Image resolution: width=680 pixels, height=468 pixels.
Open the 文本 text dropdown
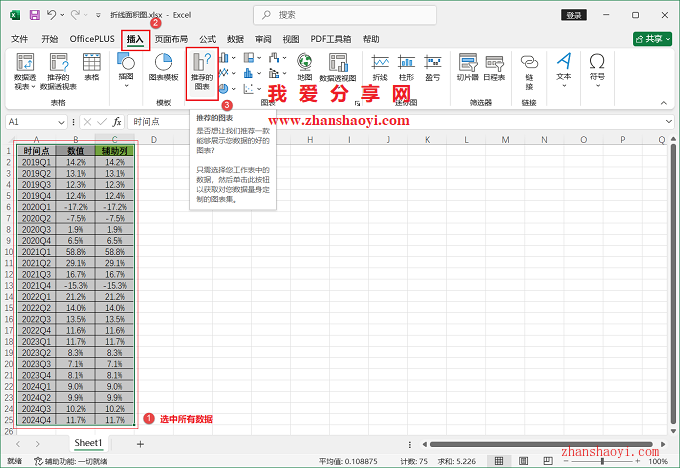[x=564, y=70]
